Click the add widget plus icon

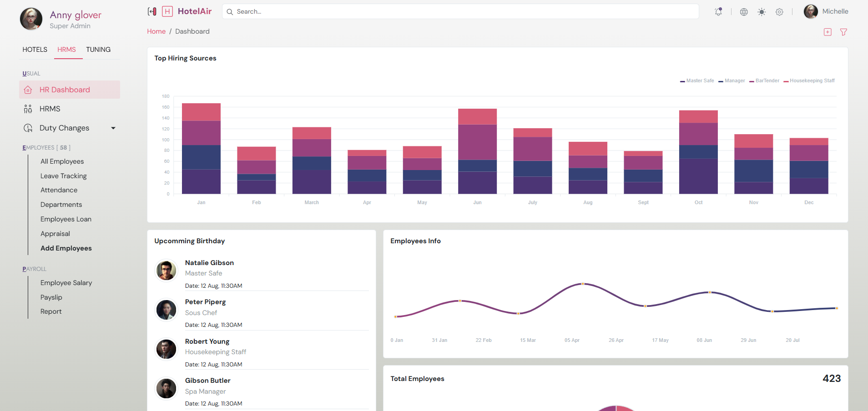(x=828, y=32)
